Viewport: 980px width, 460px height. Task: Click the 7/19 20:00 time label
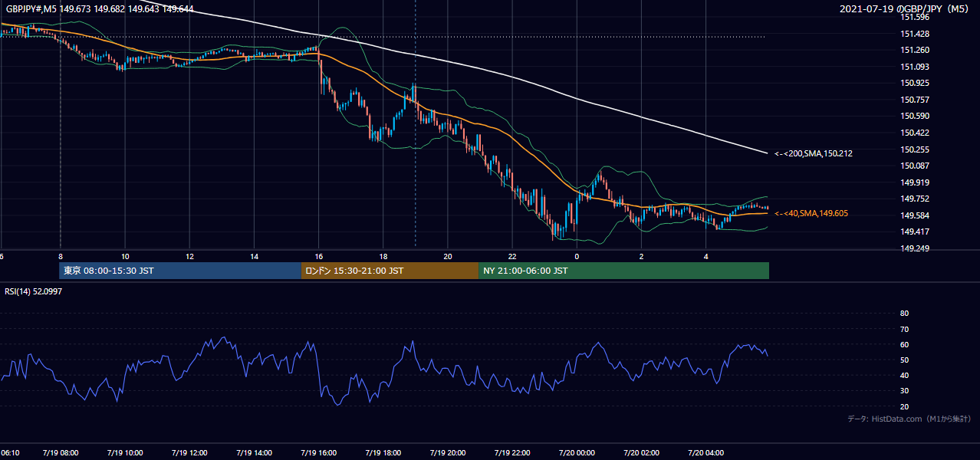[x=448, y=452]
